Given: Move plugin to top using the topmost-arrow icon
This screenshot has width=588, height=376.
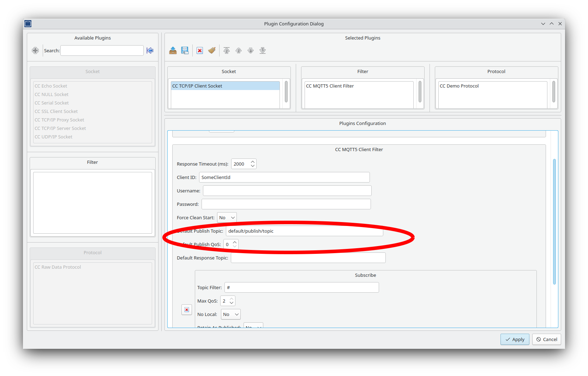Looking at the screenshot, I should pos(227,50).
